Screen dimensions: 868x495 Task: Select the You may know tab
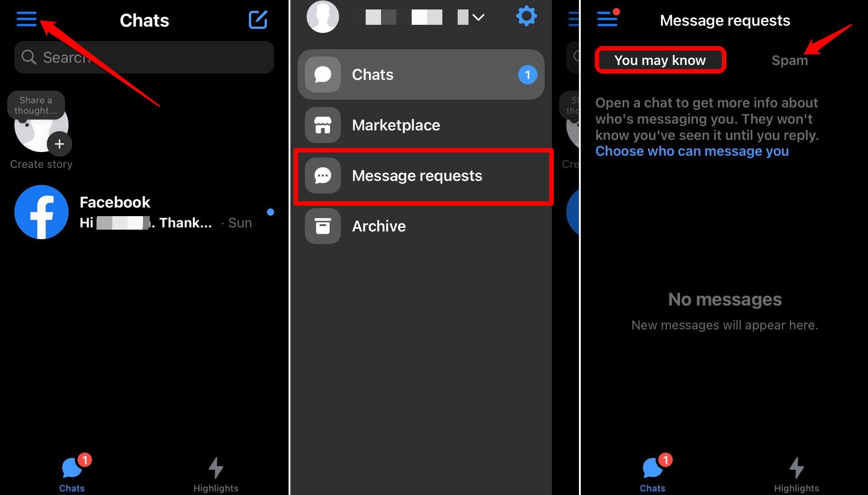point(660,60)
